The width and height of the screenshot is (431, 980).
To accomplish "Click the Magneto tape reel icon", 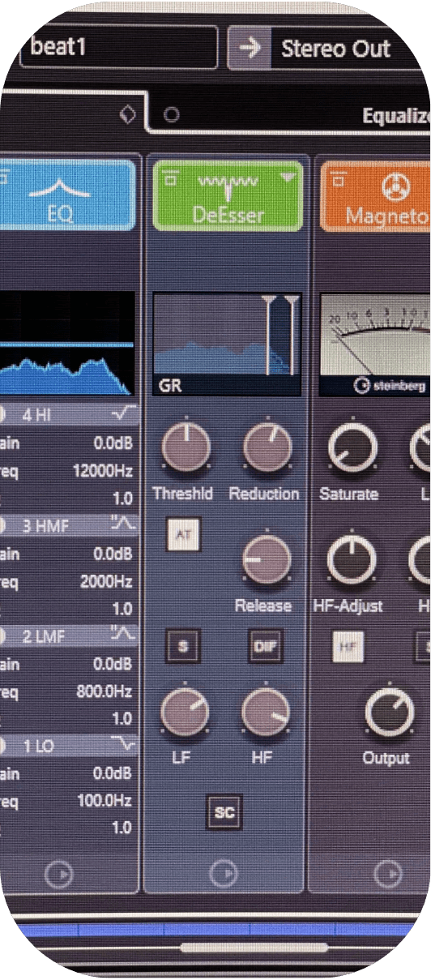I will [396, 188].
